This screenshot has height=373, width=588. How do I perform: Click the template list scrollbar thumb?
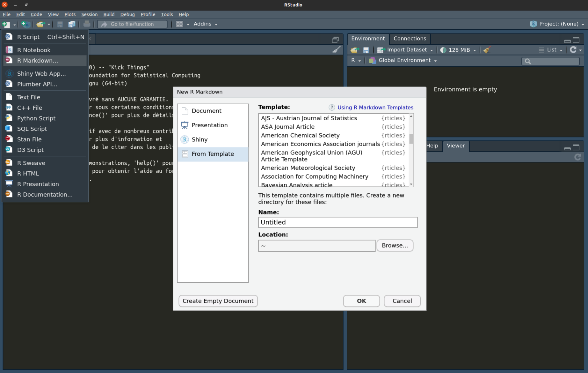(x=411, y=139)
